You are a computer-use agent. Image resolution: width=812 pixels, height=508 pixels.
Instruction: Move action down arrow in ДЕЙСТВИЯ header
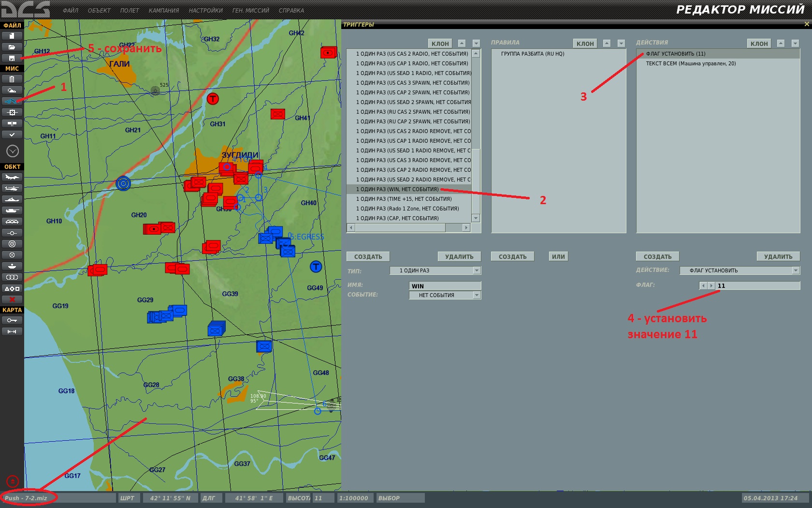point(795,44)
